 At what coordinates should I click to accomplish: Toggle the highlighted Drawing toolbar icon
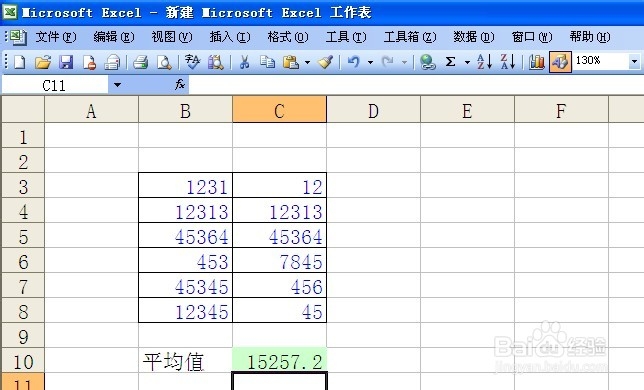[x=560, y=62]
